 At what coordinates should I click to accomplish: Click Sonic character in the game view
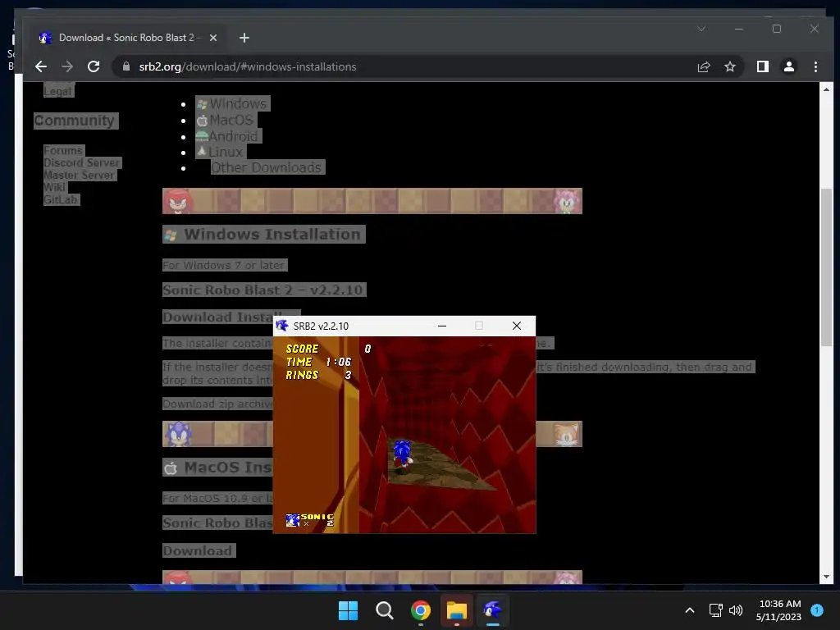click(x=402, y=456)
